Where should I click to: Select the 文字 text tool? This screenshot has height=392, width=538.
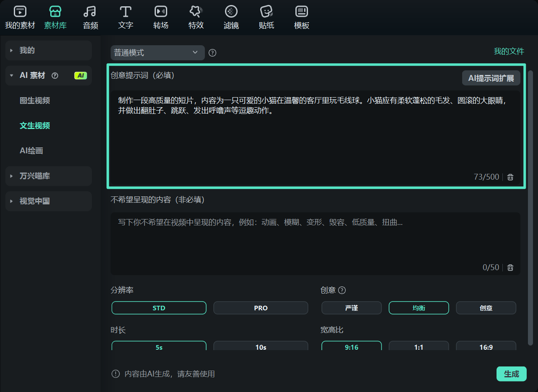point(125,17)
